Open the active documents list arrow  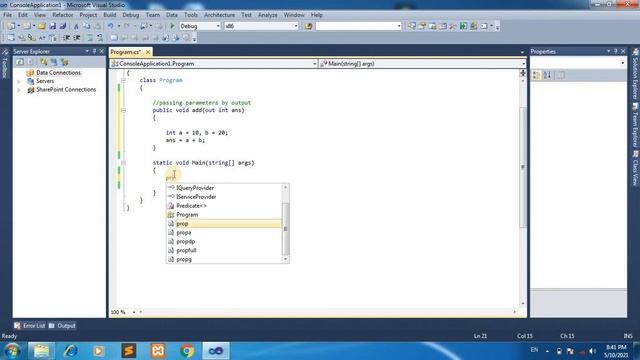(522, 52)
